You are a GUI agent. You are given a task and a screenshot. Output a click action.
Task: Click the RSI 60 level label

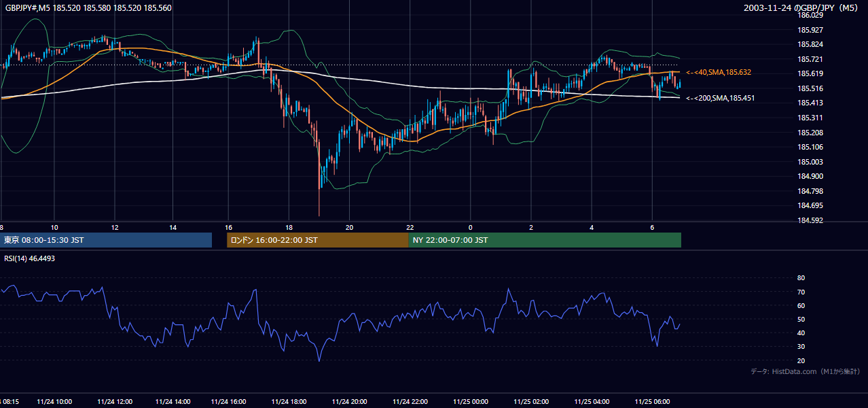(x=801, y=305)
